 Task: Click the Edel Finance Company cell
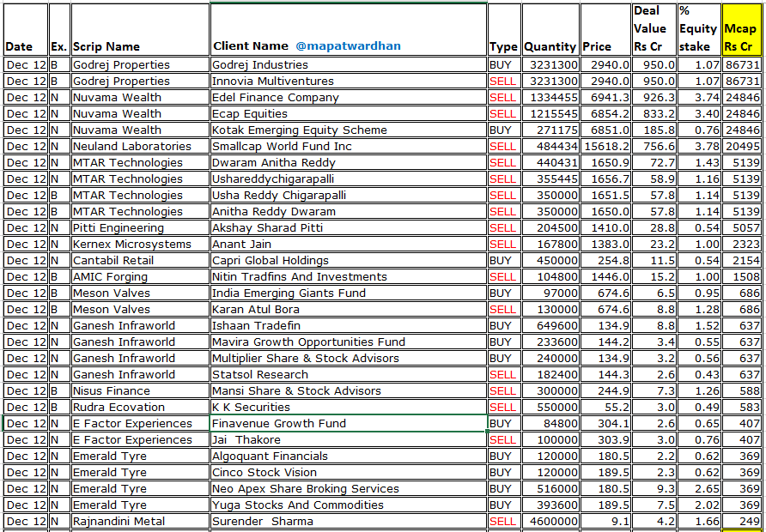click(x=349, y=98)
